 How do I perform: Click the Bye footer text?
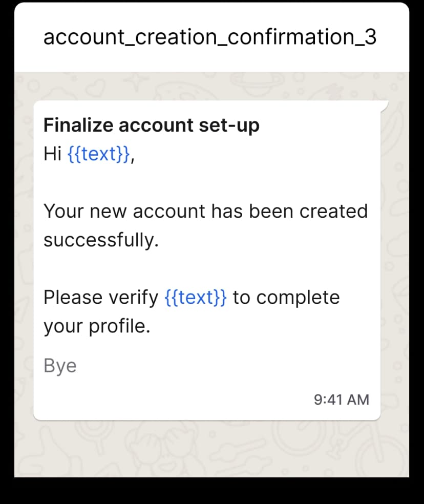(x=59, y=365)
